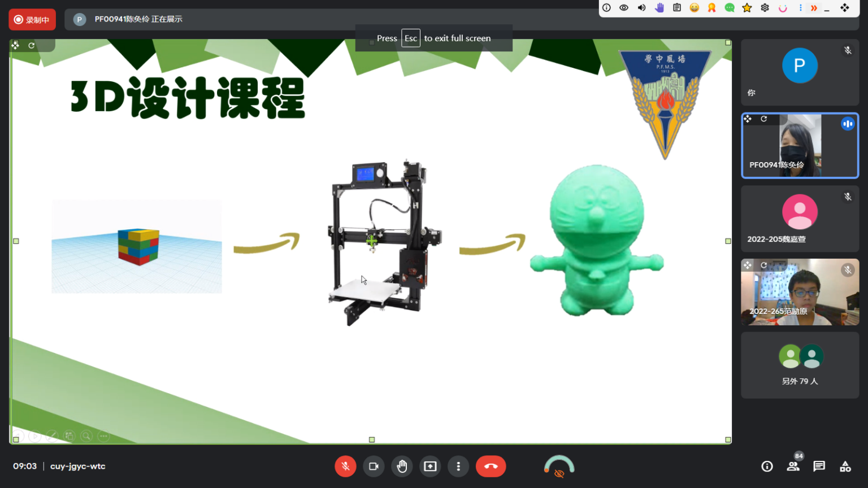This screenshot has height=488, width=868.
Task: Click the refresh icon on 2022-265范励原 tile
Action: (763, 265)
